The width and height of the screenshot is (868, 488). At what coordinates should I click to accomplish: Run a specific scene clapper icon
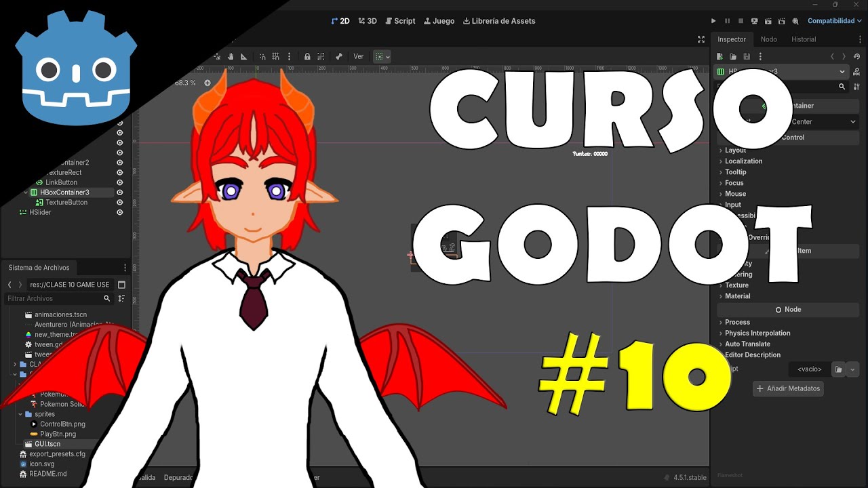click(781, 21)
